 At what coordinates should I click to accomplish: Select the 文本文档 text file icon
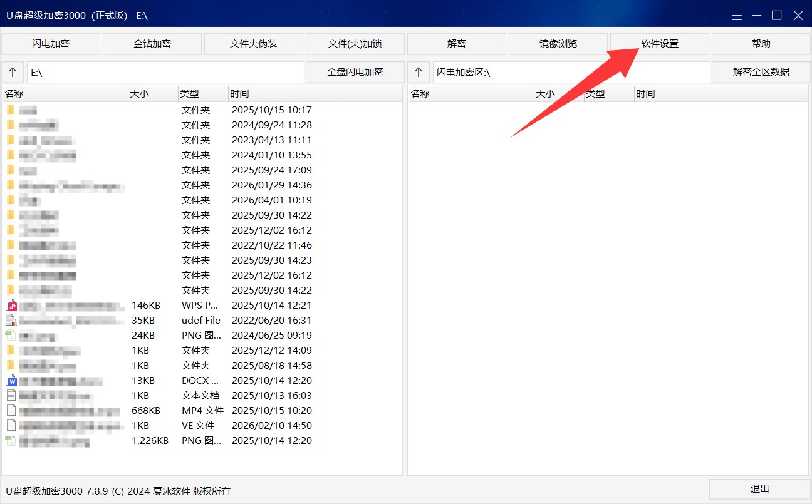coord(11,395)
